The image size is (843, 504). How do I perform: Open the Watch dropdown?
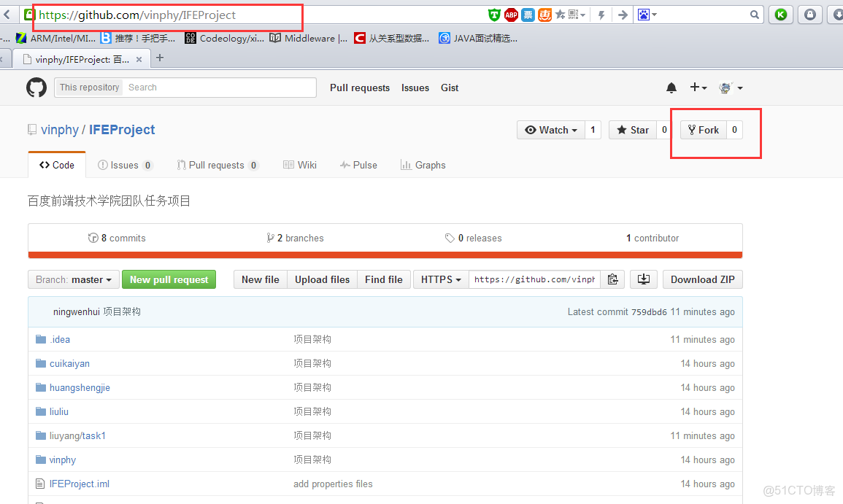coord(551,130)
